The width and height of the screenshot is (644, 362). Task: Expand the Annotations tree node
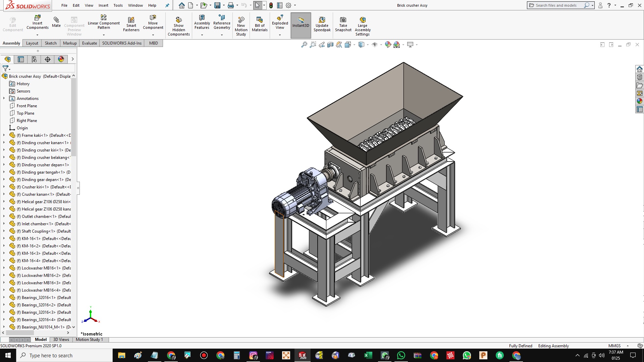tap(4, 99)
